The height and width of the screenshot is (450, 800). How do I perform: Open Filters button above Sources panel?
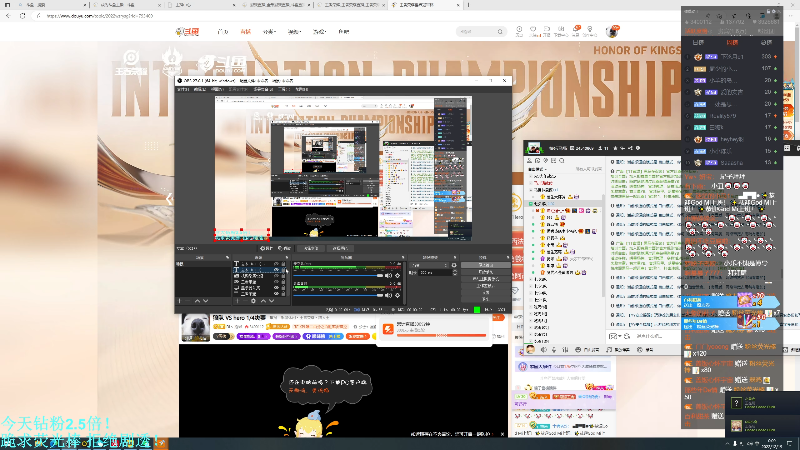284,248
